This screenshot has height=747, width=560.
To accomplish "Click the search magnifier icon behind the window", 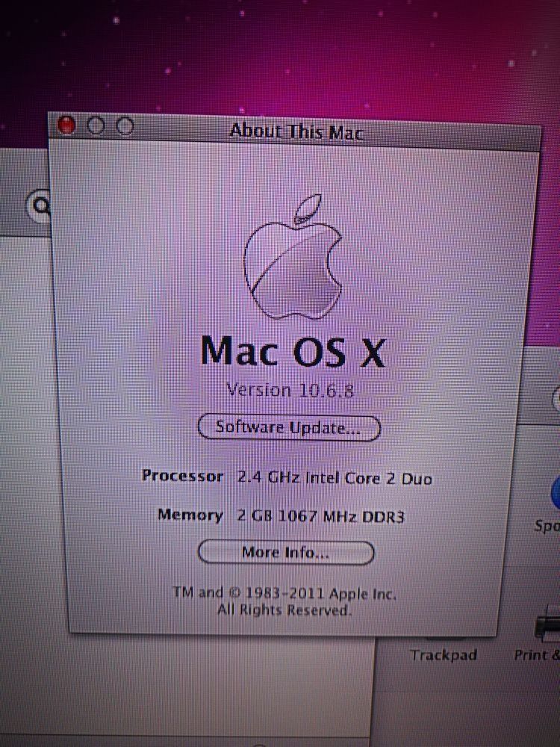I will 41,205.
